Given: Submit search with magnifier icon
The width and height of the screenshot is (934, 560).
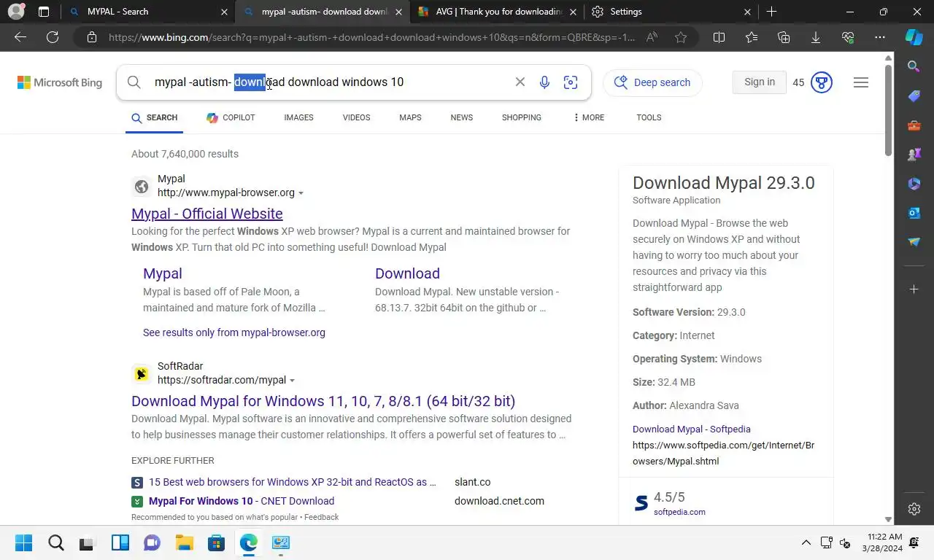Looking at the screenshot, I should pos(134,82).
